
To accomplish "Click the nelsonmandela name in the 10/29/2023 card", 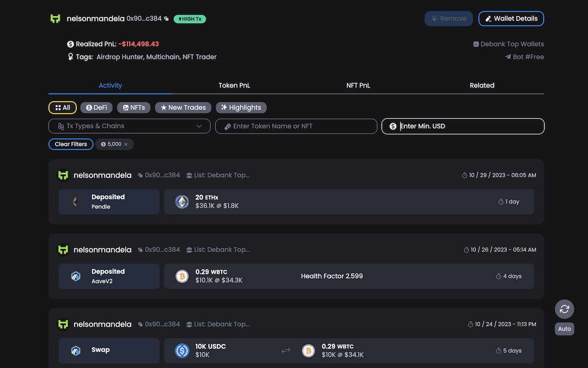I will coord(102,175).
